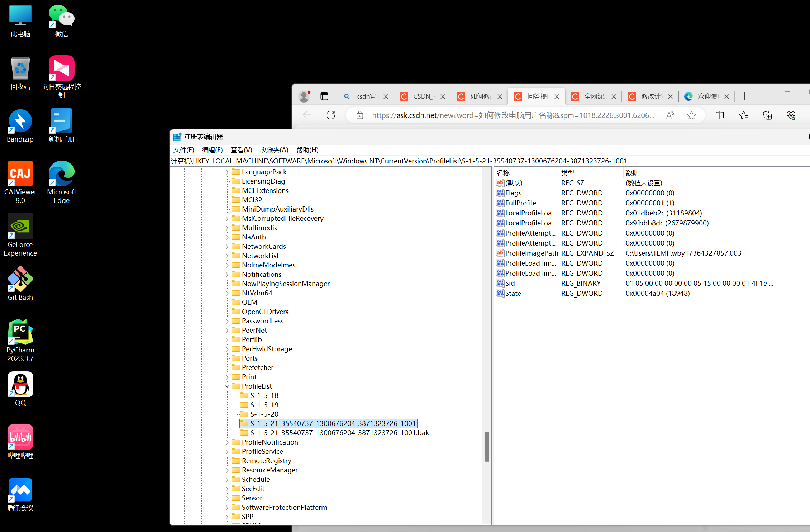Open a new browser tab
Screen dimensions: 810x532
pos(744,96)
